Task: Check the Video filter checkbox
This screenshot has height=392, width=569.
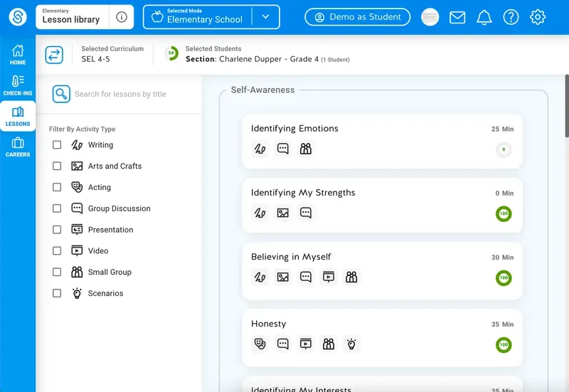Action: click(57, 251)
